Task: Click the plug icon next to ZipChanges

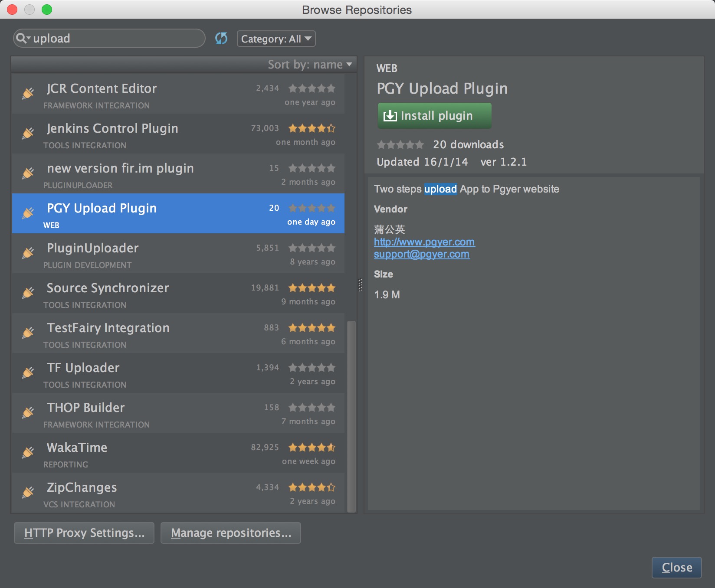Action: (28, 492)
